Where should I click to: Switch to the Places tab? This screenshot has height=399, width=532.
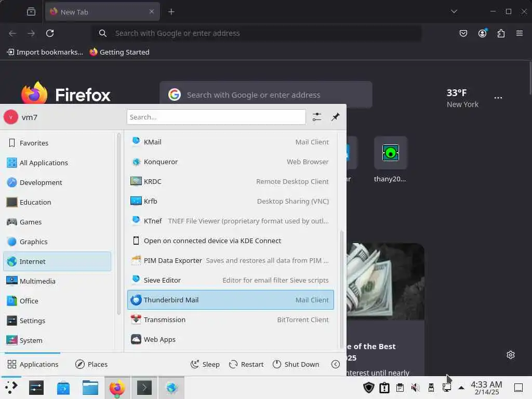click(x=91, y=364)
